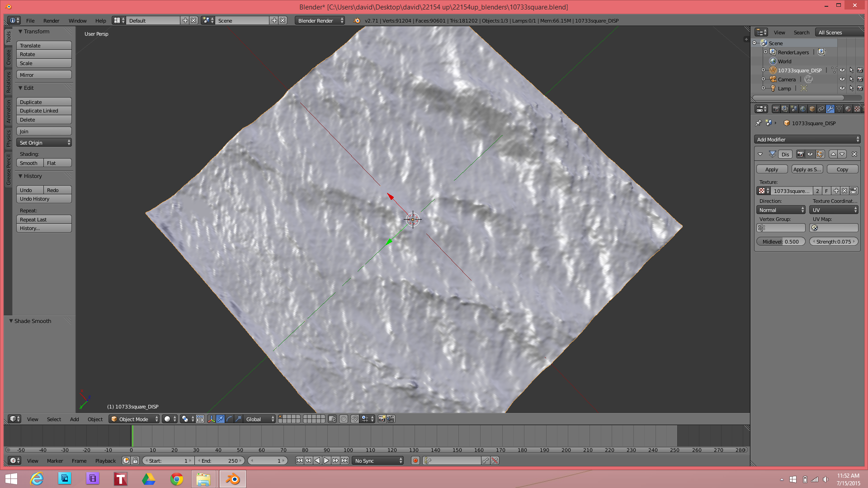Open Google Chrome from taskbar
Viewport: 868px width, 488px height.
177,479
